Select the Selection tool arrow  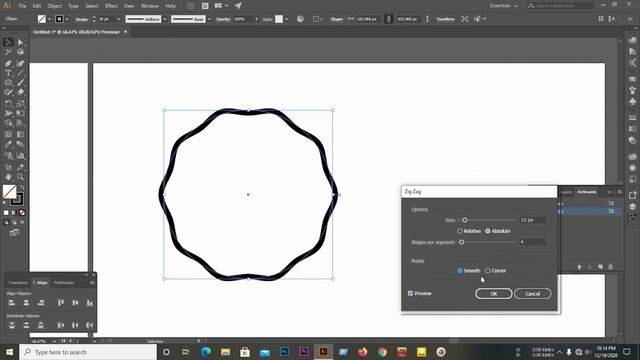(8, 42)
